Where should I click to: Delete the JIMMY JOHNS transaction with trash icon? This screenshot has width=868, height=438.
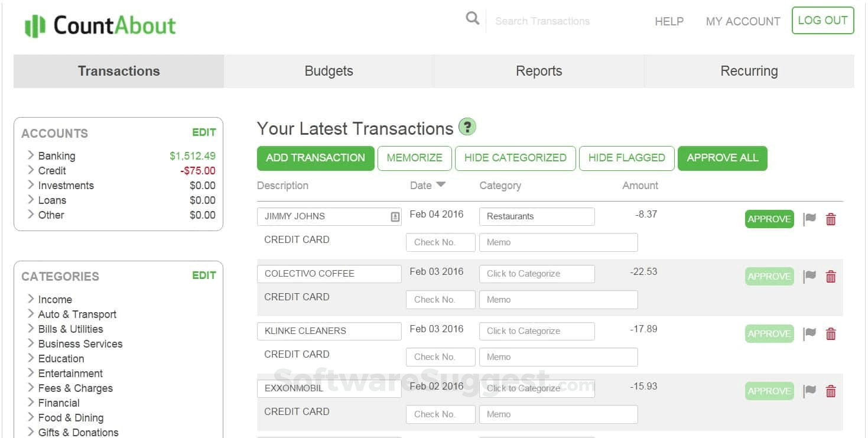click(831, 219)
